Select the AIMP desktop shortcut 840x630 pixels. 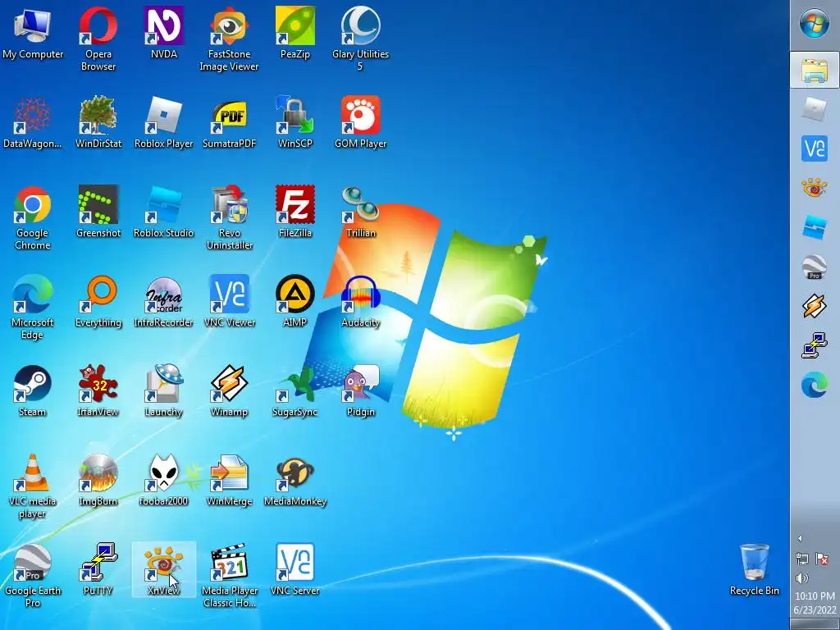294,302
